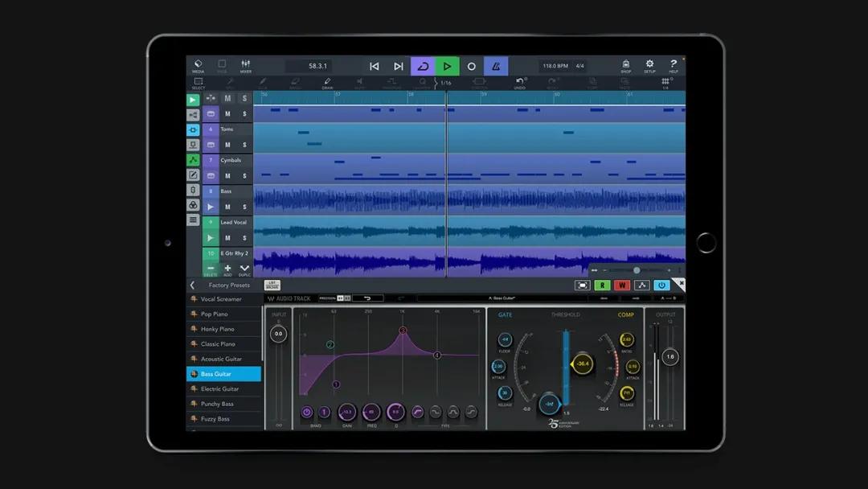The height and width of the screenshot is (489, 868).
Task: Click EQ band 2 node
Action: pyautogui.click(x=330, y=344)
